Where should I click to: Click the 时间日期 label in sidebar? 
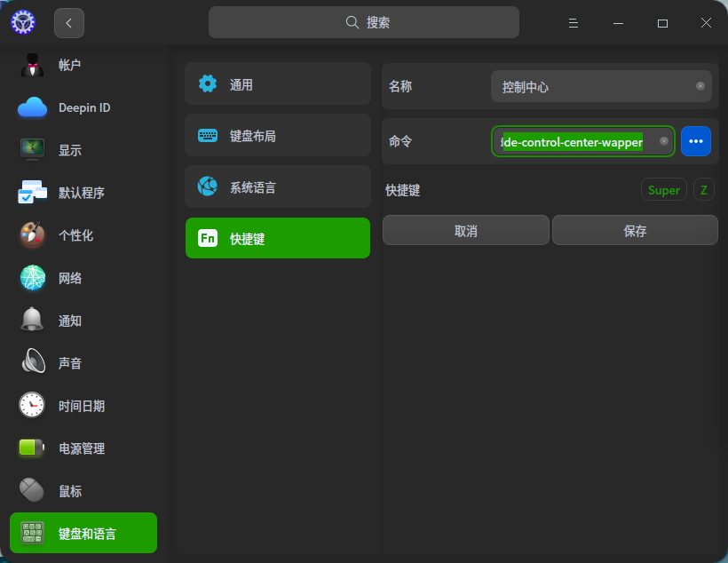coord(82,406)
